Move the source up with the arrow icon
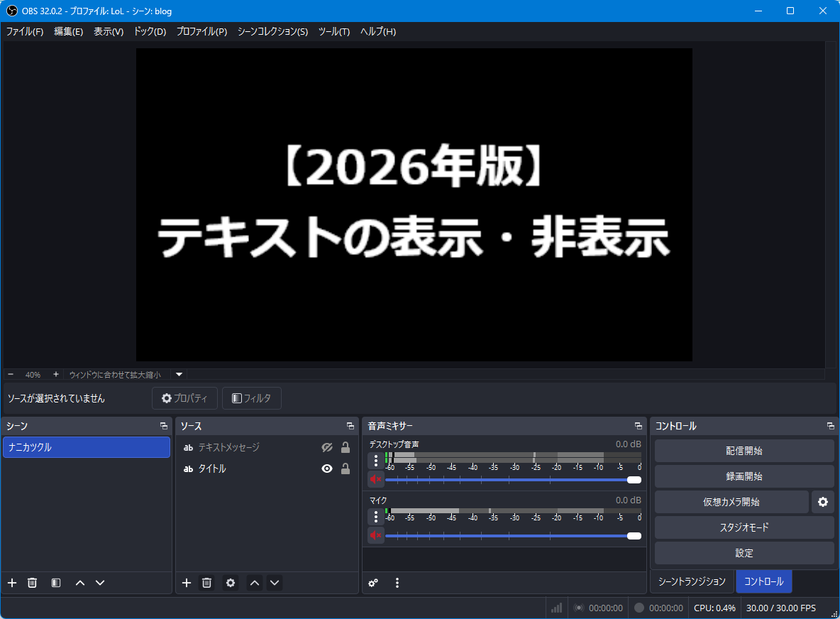The image size is (840, 619). 255,583
